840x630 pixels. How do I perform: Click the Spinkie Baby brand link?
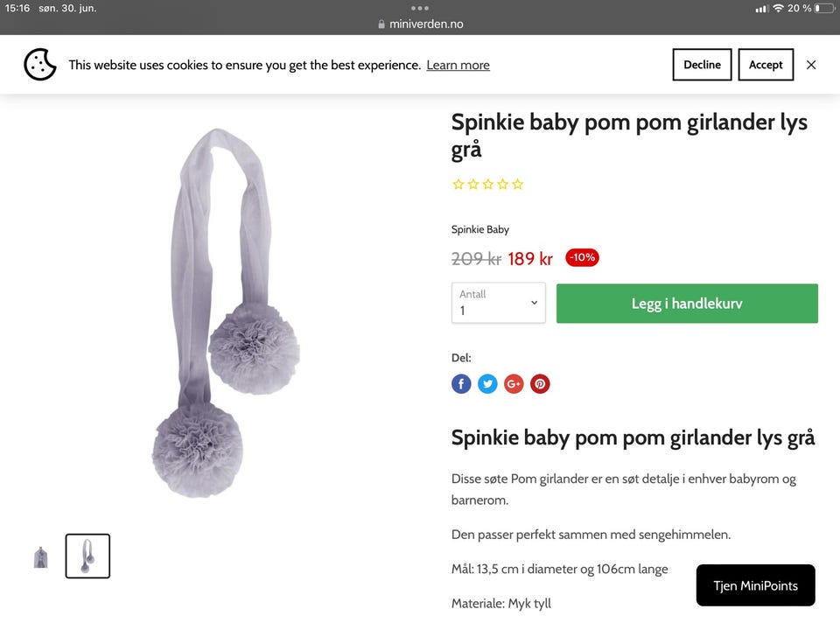tap(480, 229)
